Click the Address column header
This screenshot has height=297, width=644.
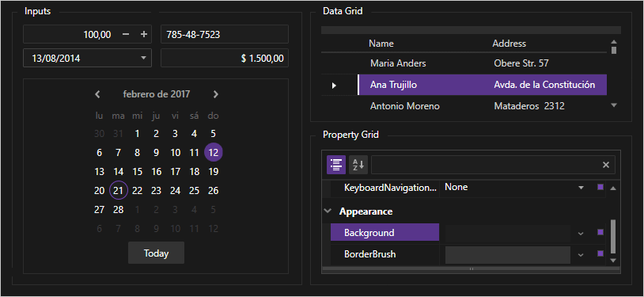[510, 44]
